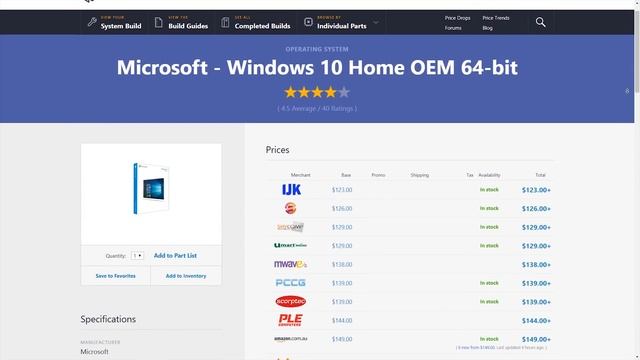640x360 pixels.
Task: Click the $144.00 base price
Action: click(x=342, y=320)
